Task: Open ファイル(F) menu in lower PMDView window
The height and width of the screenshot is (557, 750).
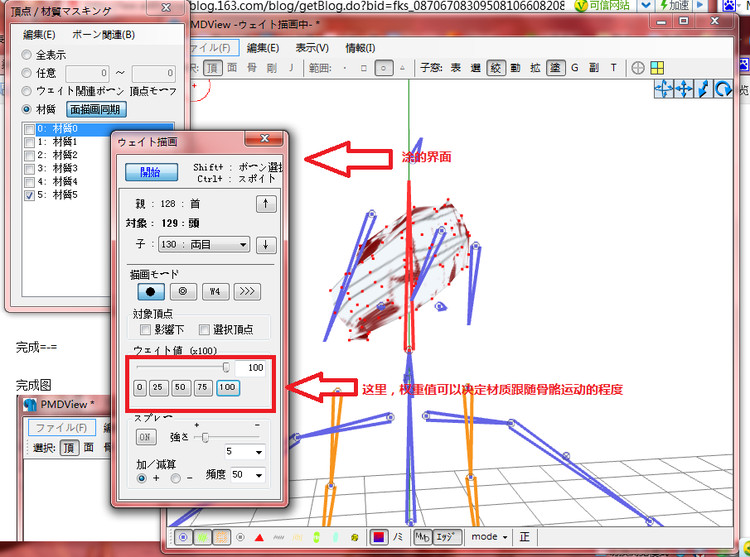Action: (x=62, y=427)
